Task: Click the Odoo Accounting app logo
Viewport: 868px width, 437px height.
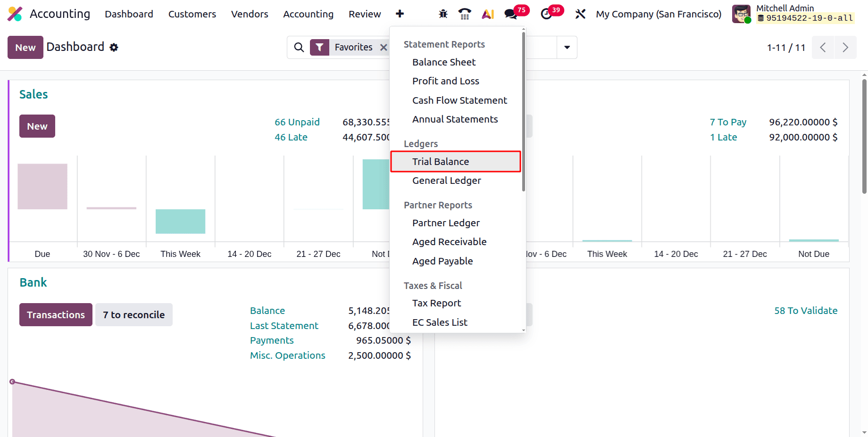Action: pos(15,14)
